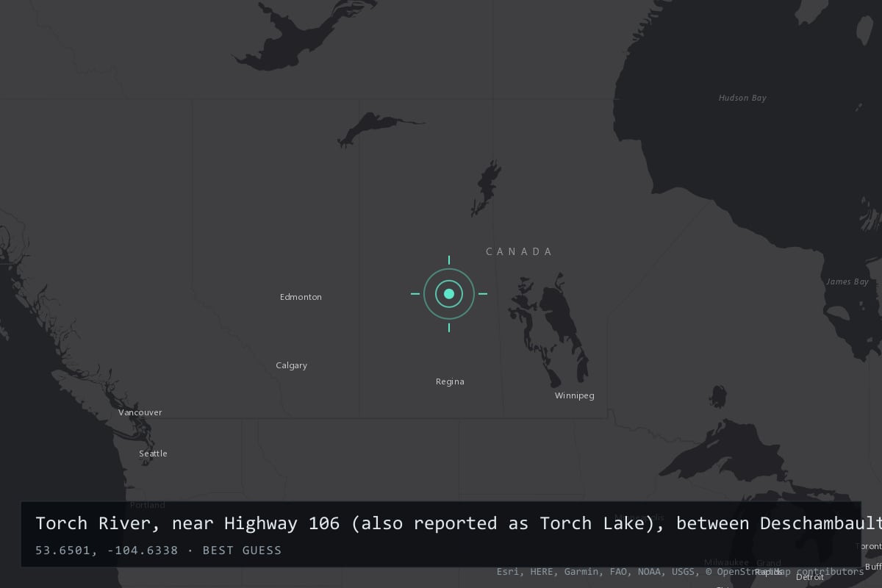This screenshot has height=588, width=882.
Task: Click the Calgary city label
Action: point(291,365)
